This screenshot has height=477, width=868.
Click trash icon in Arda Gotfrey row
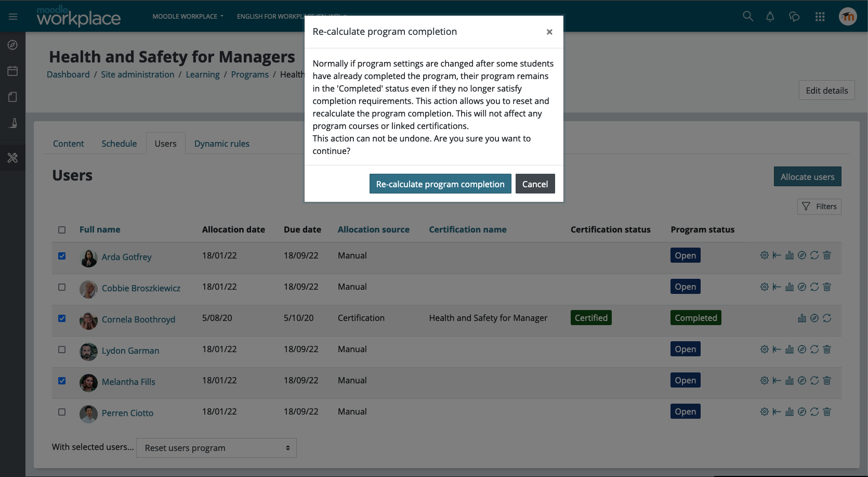click(x=827, y=255)
